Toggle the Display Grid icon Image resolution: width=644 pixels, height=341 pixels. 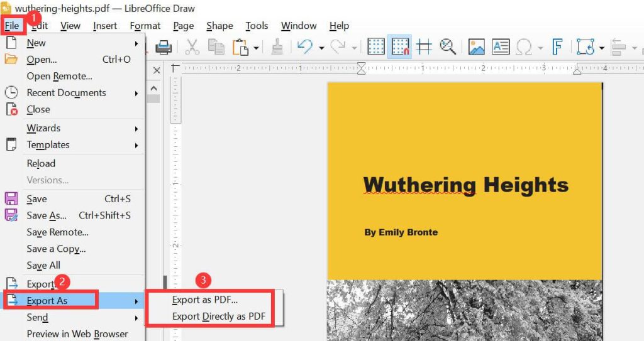[x=376, y=46]
